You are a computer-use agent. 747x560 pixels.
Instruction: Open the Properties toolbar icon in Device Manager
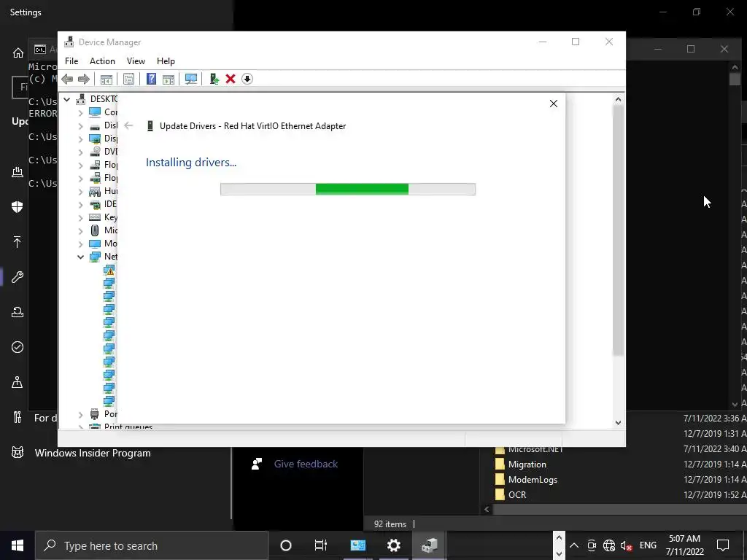pos(128,79)
